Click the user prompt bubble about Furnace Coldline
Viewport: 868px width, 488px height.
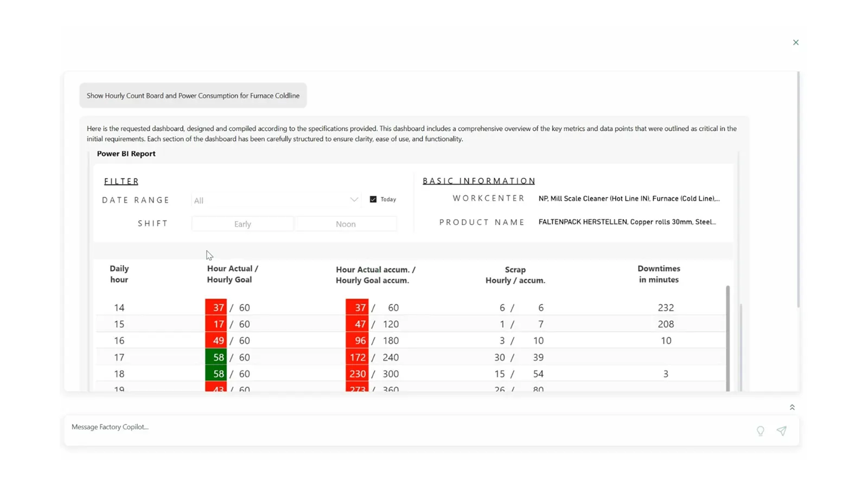tap(193, 95)
